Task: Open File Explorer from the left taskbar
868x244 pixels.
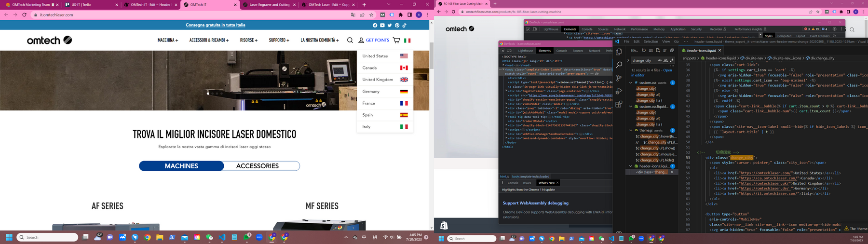Action: tap(160, 237)
